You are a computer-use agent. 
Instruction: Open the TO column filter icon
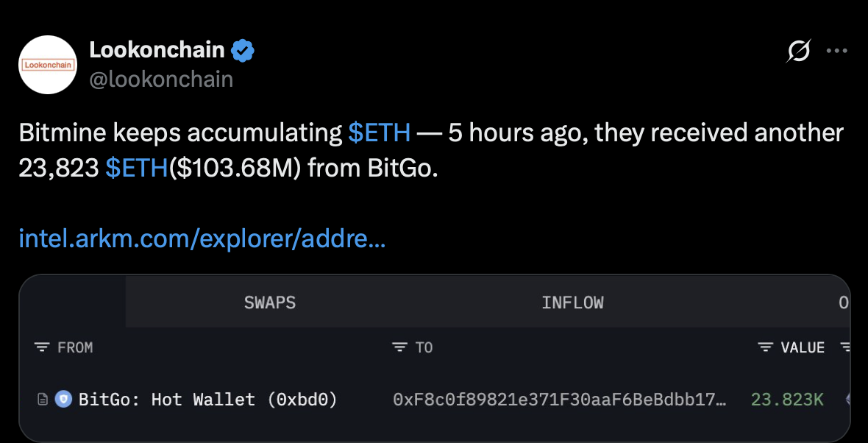[399, 347]
